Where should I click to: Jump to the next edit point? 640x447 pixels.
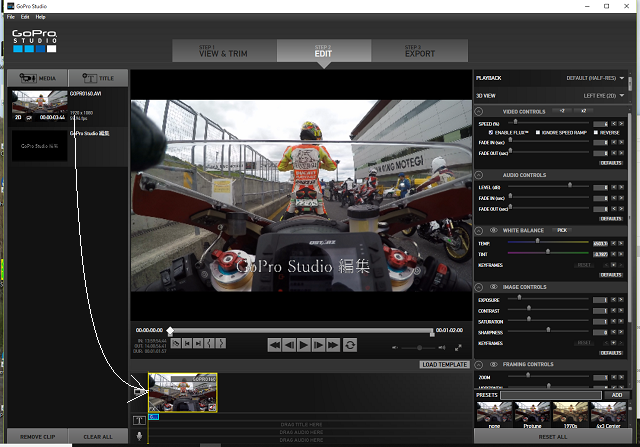pos(198,343)
